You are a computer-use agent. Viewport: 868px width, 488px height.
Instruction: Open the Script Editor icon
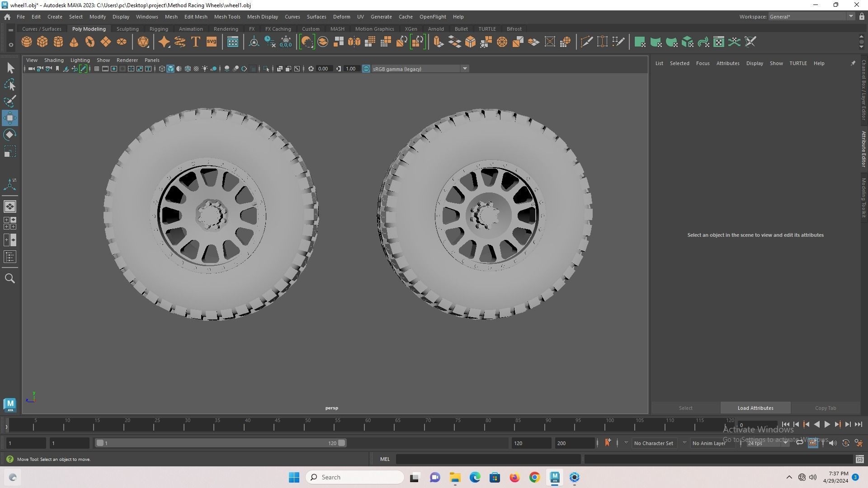(x=859, y=460)
